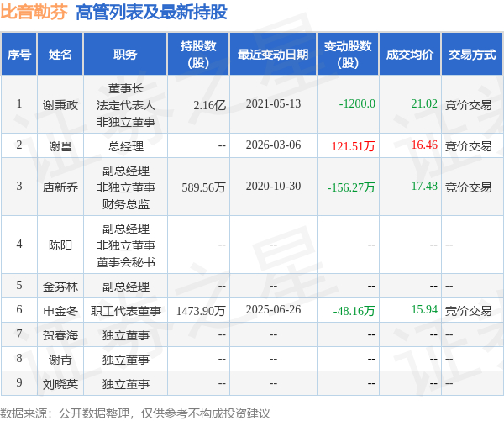
Task: Select the 变动股数(股) column header
Action: (348, 55)
